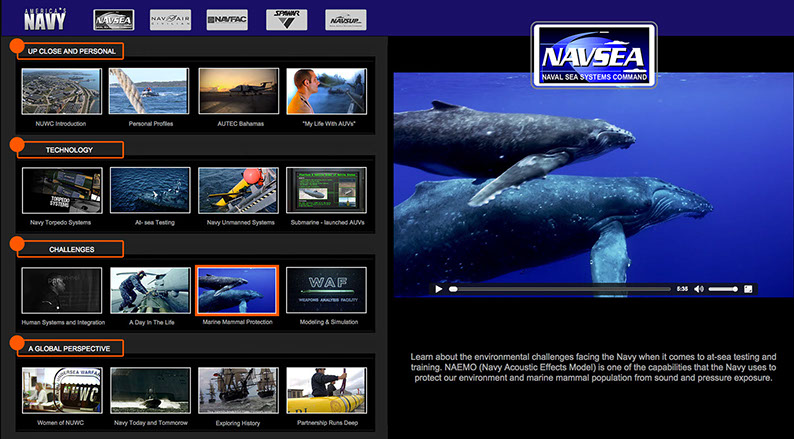The image size is (794, 439).
Task: Select the NAVSEA logo tab
Action: 113,19
